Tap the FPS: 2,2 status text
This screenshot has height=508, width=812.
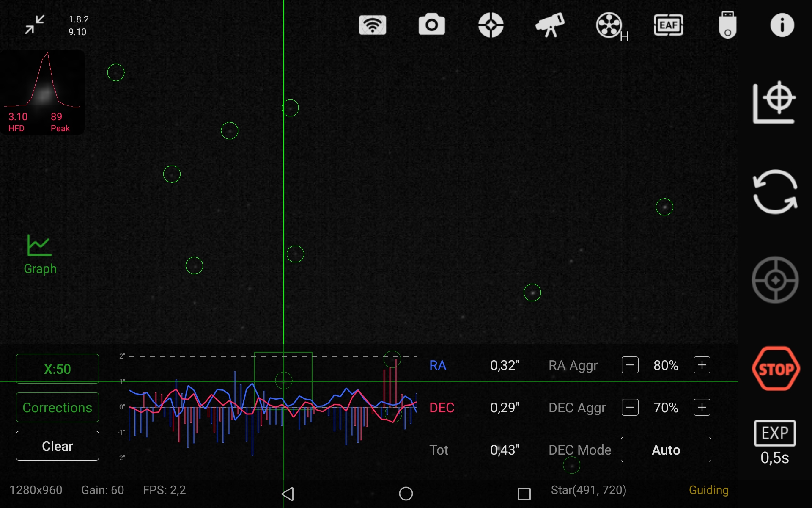pos(165,490)
